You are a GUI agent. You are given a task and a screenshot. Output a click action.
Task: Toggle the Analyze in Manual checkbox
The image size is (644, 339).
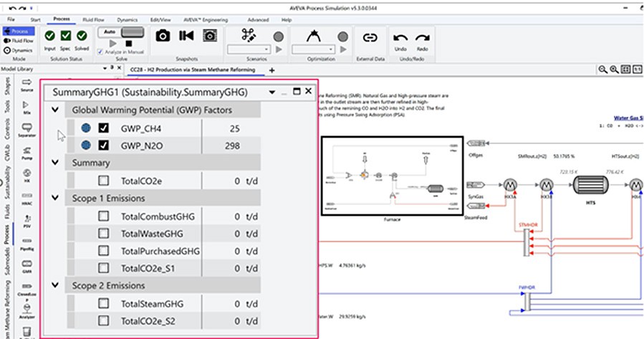[x=100, y=52]
